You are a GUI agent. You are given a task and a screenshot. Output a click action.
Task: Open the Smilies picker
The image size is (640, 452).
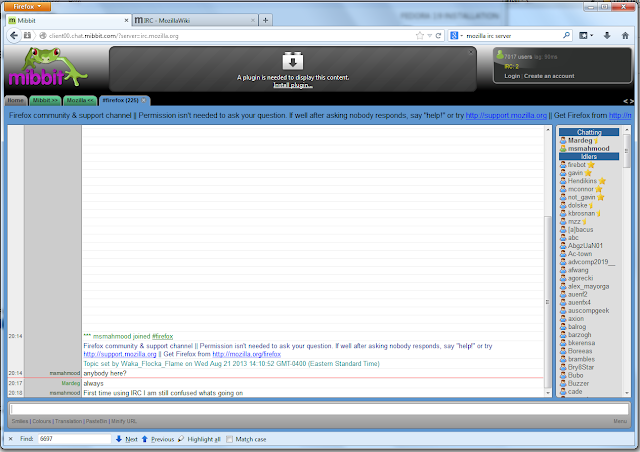click(20, 421)
